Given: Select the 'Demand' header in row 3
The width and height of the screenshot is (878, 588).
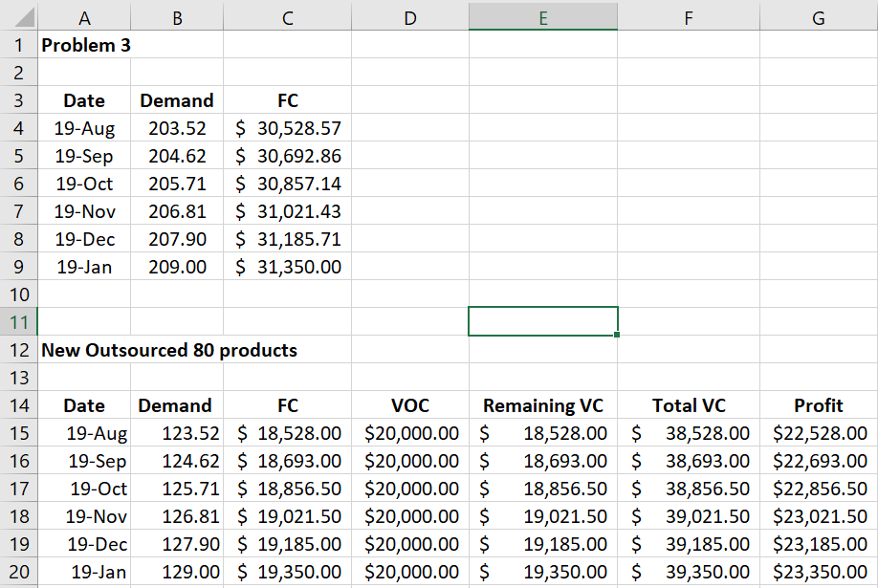Looking at the screenshot, I should tap(177, 100).
